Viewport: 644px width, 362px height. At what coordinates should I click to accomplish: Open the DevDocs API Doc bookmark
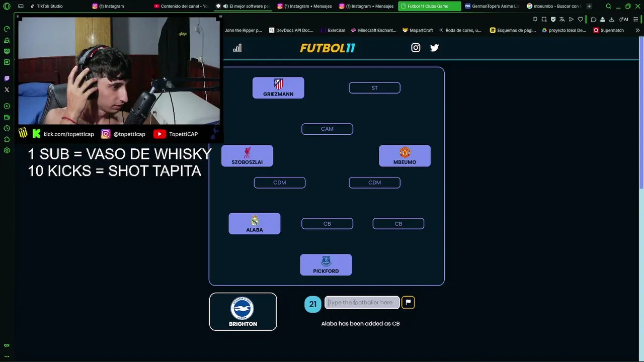[x=291, y=30]
